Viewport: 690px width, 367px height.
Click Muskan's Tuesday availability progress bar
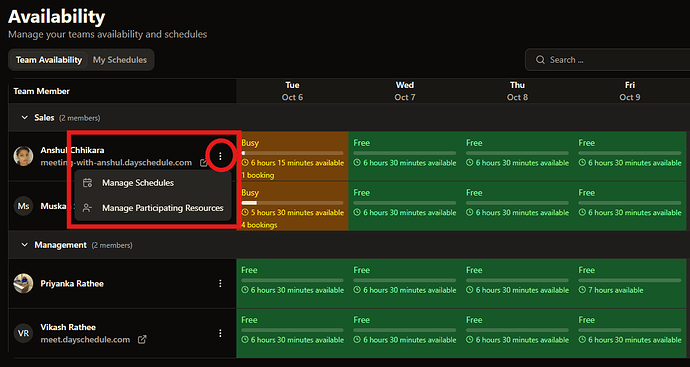coord(292,203)
